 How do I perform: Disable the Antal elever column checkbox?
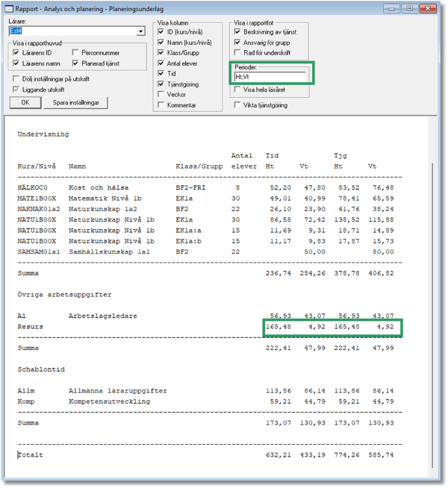(x=162, y=64)
